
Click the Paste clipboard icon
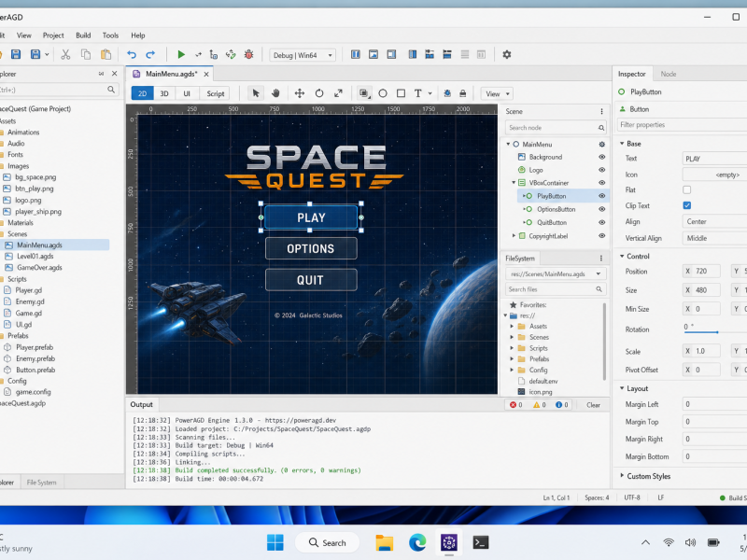click(106, 54)
